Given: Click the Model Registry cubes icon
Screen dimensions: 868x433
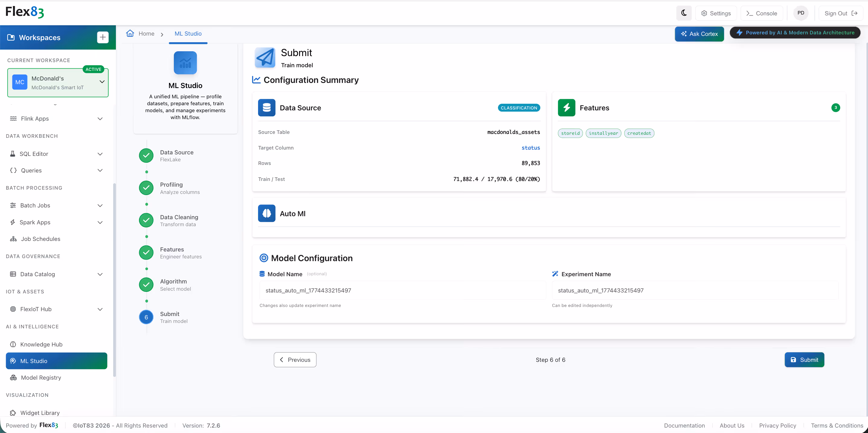Looking at the screenshot, I should pos(13,378).
